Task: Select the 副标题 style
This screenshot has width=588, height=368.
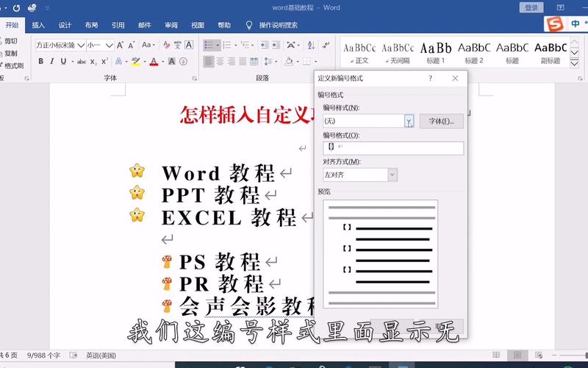Action: coord(551,53)
